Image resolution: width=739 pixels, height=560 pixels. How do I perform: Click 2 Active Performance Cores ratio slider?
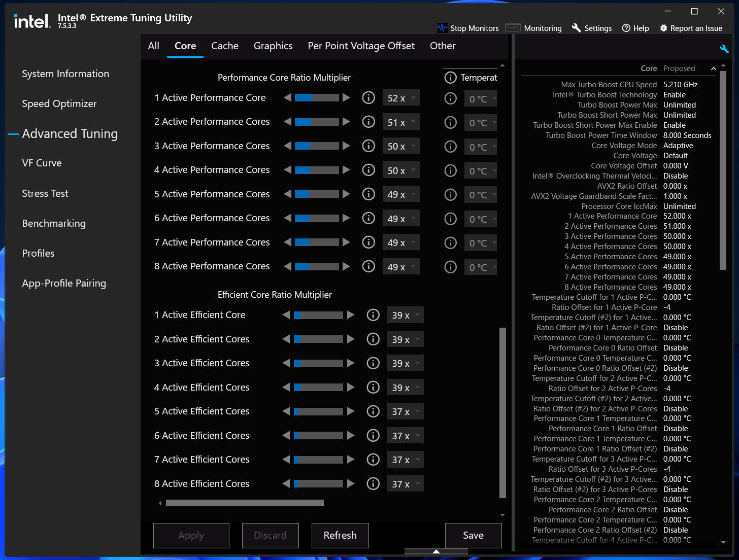point(317,122)
